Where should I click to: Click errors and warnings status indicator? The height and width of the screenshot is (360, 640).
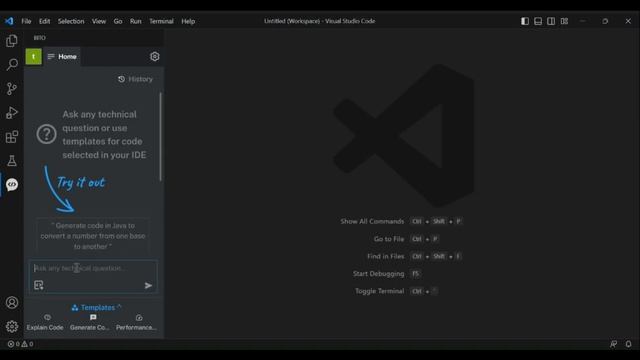pos(20,344)
